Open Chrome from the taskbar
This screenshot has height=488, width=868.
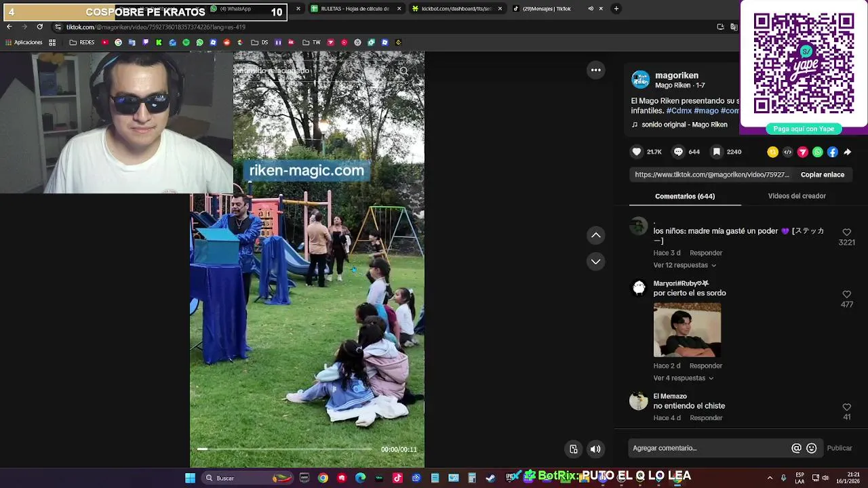pyautogui.click(x=323, y=478)
